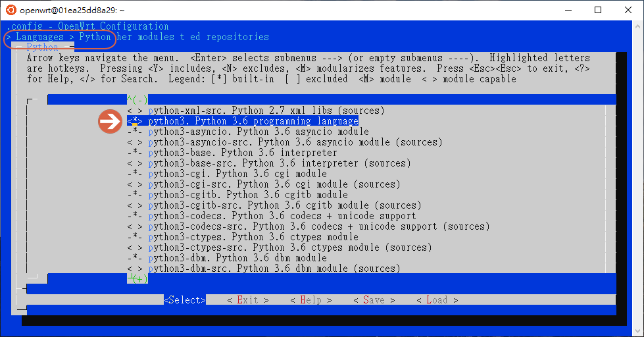Click the .config - OpenWrt Configuration title
Viewport: 644px width, 337px height.
[x=87, y=26]
